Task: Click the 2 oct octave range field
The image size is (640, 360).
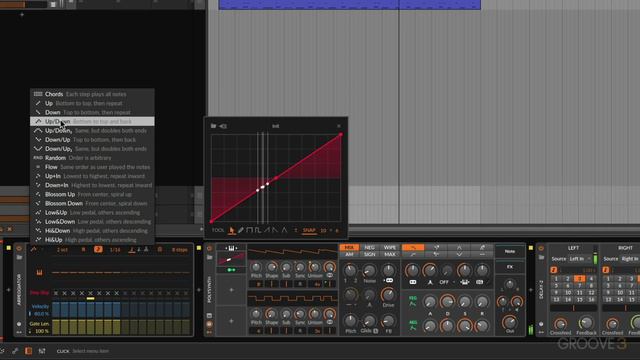Action: pyautogui.click(x=62, y=249)
